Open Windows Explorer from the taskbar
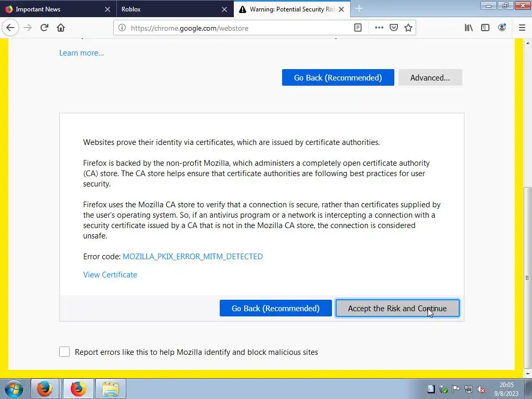Image resolution: width=532 pixels, height=399 pixels. click(x=111, y=389)
